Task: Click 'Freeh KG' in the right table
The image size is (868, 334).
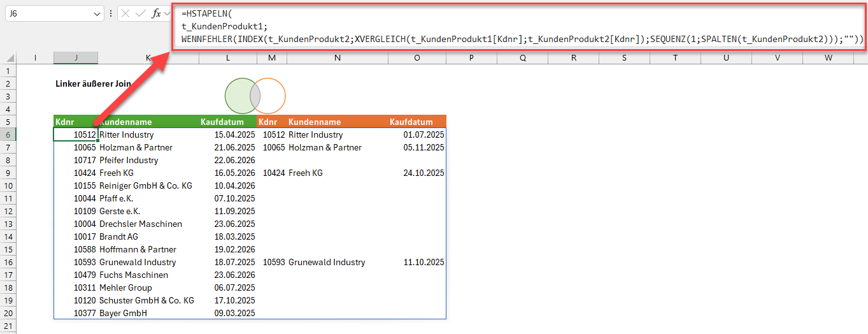Action: click(338, 173)
